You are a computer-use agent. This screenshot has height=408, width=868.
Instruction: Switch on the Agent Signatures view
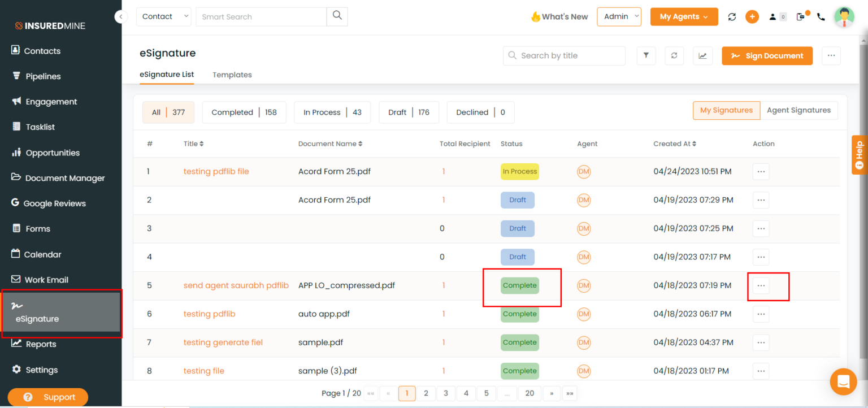click(799, 110)
